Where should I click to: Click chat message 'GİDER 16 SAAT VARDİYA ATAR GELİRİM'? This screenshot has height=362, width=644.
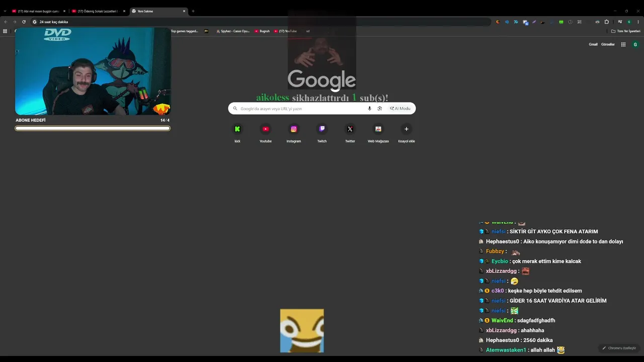point(558,301)
